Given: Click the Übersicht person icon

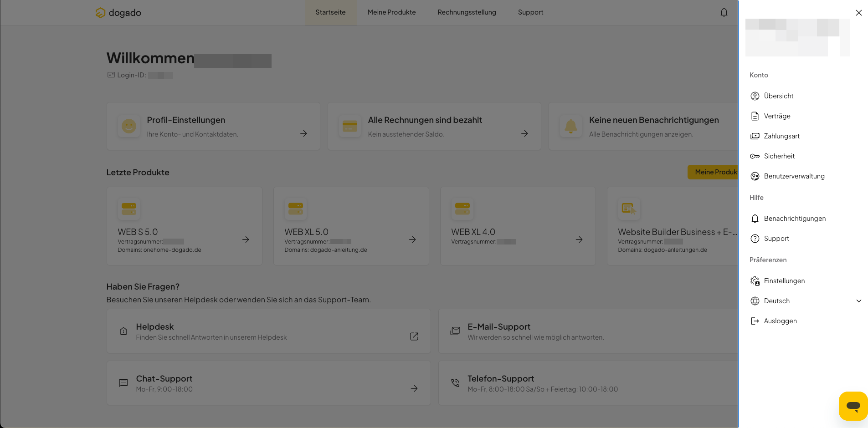Looking at the screenshot, I should tap(755, 96).
